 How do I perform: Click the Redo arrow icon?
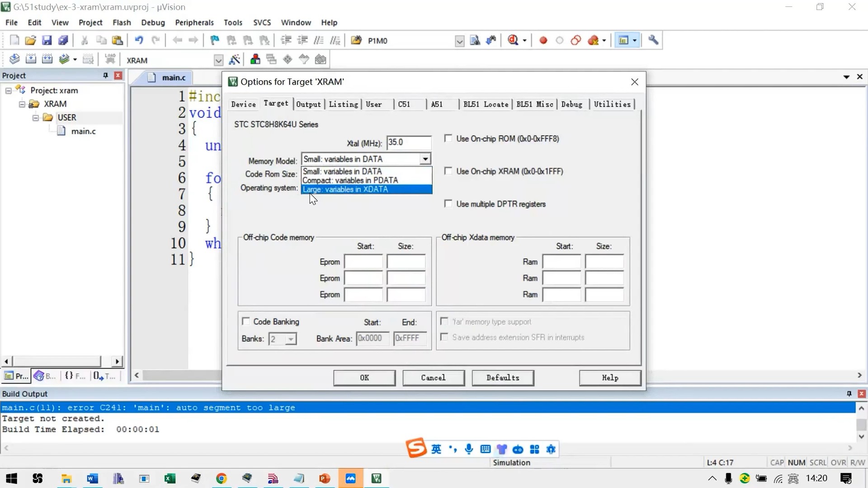pos(156,41)
